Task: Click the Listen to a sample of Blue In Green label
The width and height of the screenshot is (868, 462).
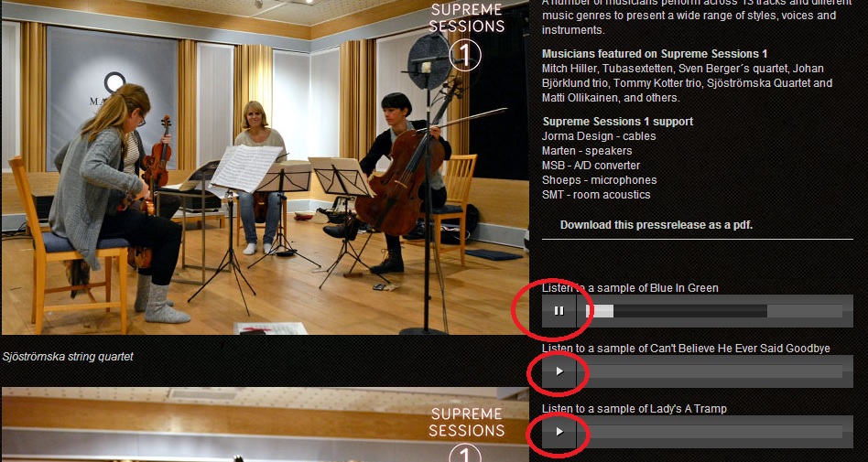Action: tap(630, 287)
